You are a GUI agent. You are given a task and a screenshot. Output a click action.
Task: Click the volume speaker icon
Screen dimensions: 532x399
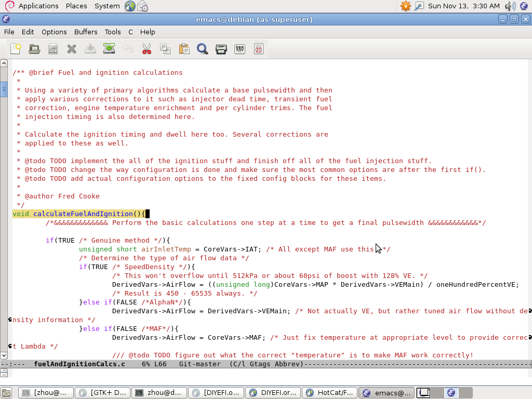coord(510,6)
